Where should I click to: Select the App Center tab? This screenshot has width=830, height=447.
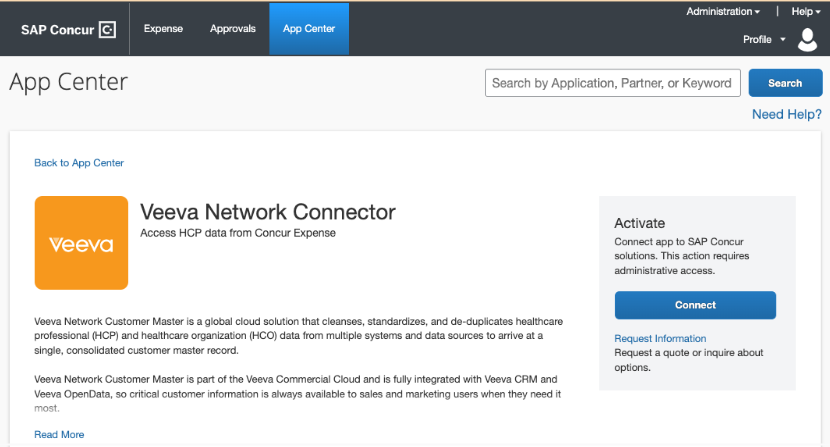(x=309, y=29)
